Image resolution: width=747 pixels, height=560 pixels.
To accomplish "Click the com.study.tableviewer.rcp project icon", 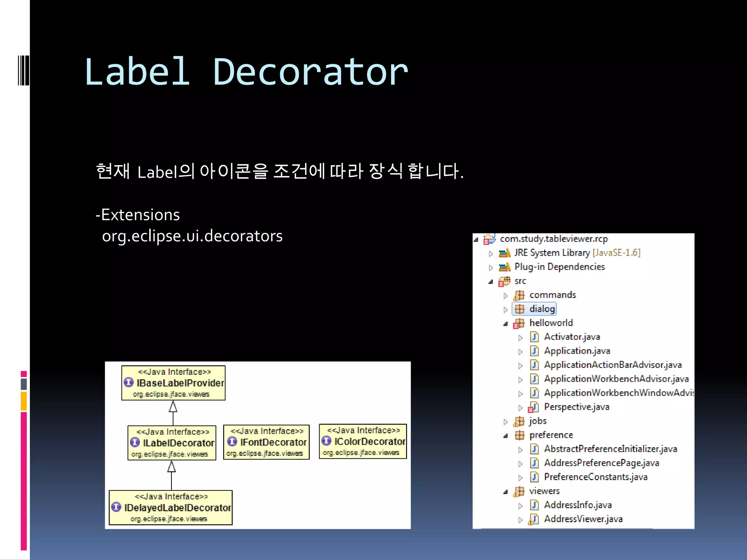I will (x=489, y=239).
